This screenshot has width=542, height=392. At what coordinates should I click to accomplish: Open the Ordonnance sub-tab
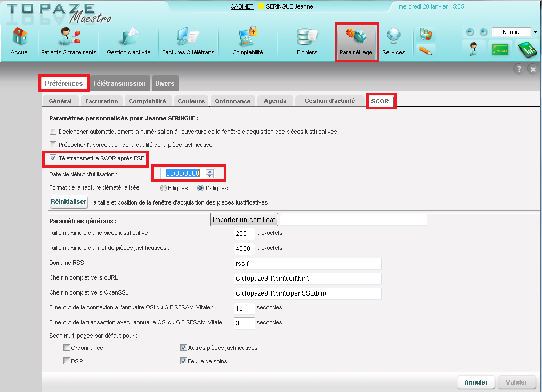point(233,101)
